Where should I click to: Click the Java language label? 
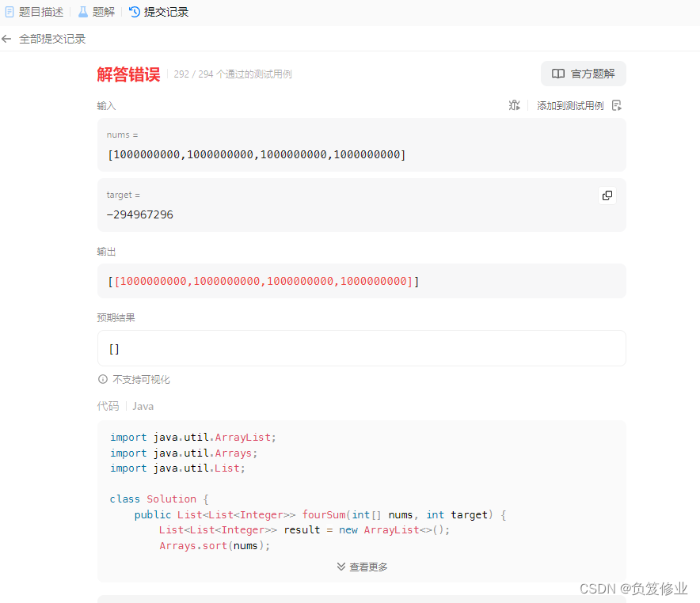[143, 405]
